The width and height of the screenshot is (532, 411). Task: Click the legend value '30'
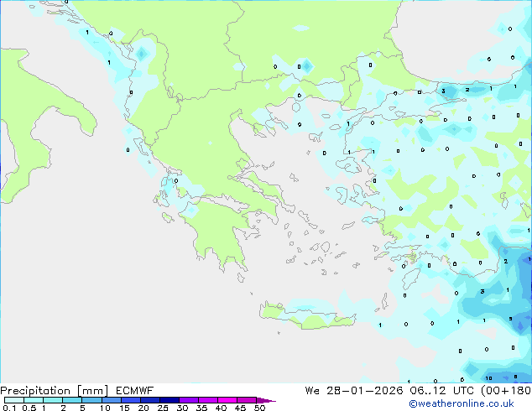[182, 408]
